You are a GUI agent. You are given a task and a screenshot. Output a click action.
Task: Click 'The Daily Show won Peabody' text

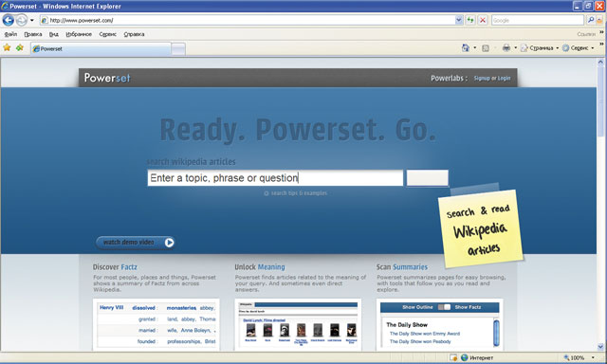point(420,341)
